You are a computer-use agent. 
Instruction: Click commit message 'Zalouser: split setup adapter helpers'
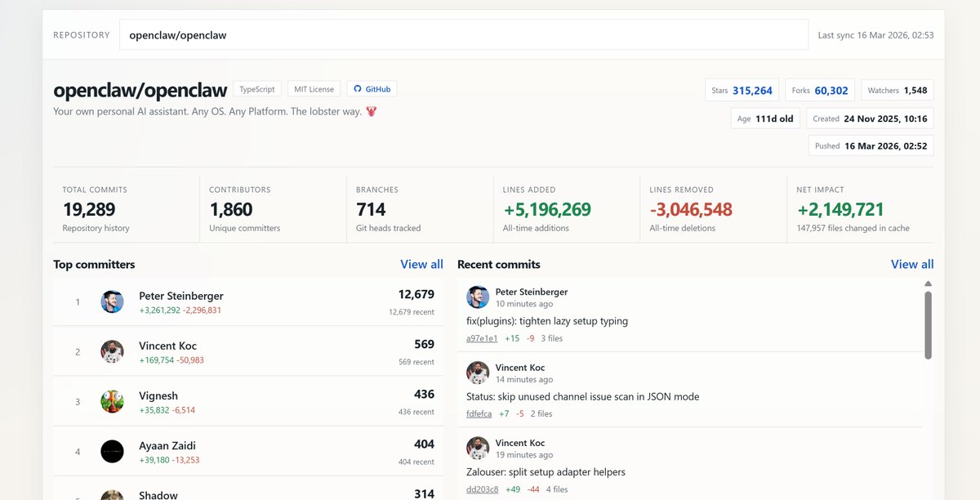[546, 472]
